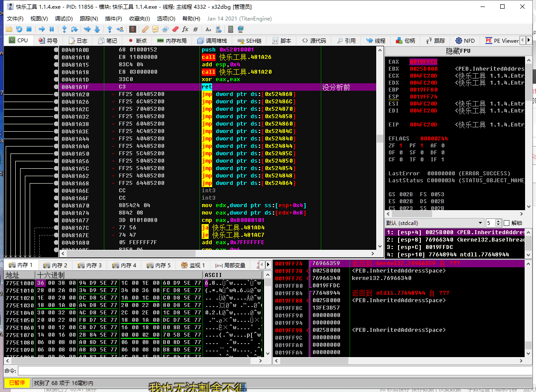The width and height of the screenshot is (536, 392).
Task: Open the font settings A icon
Action: (x=208, y=29)
